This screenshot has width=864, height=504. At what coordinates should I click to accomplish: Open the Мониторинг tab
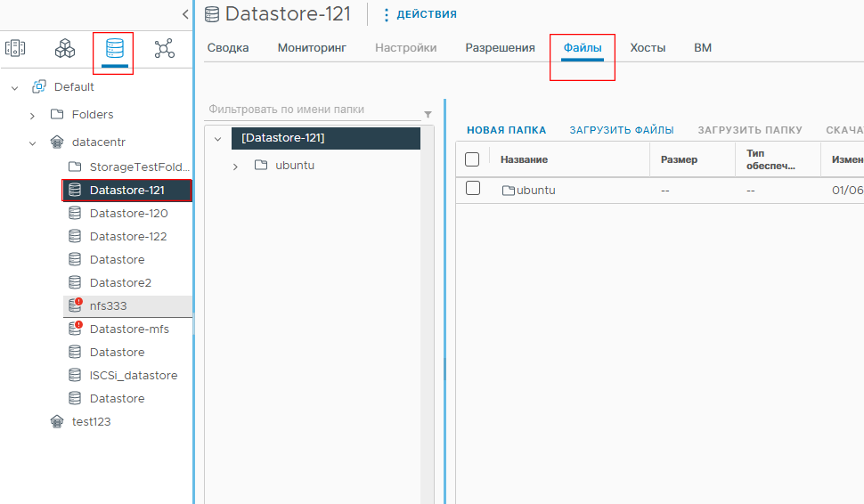click(x=312, y=48)
